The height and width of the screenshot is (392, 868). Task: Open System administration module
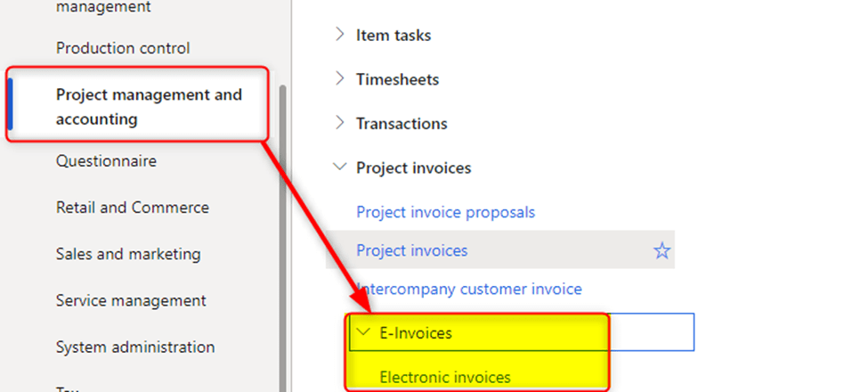tap(134, 347)
